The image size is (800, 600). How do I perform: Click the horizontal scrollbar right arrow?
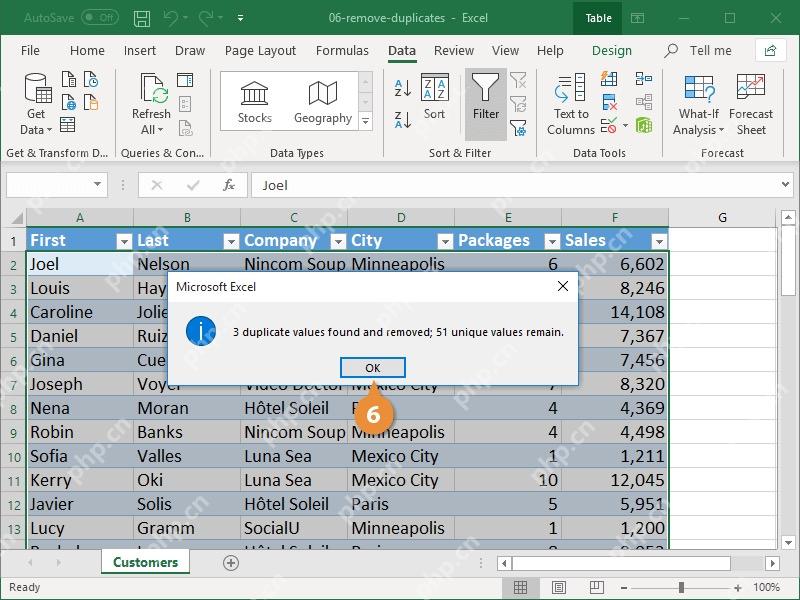click(x=772, y=563)
